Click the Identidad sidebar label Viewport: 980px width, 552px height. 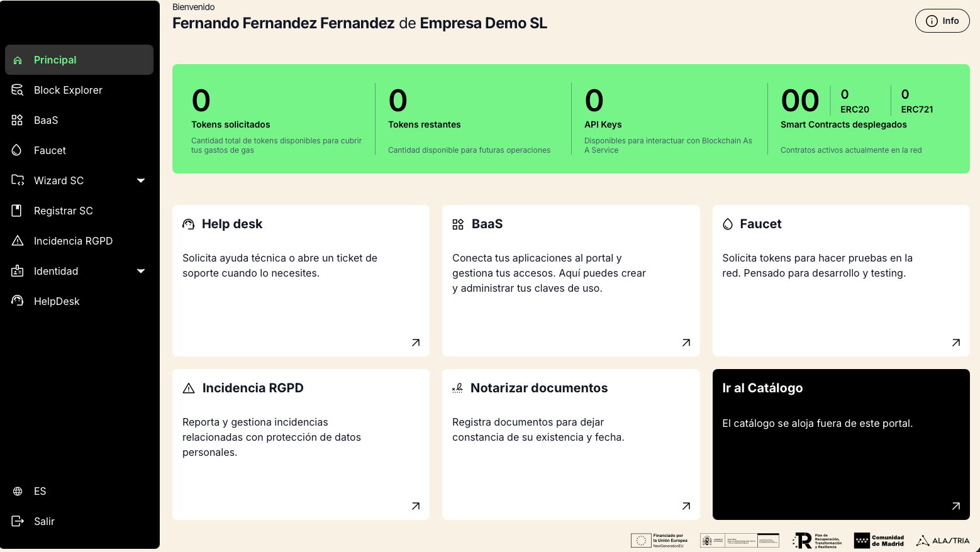(56, 271)
